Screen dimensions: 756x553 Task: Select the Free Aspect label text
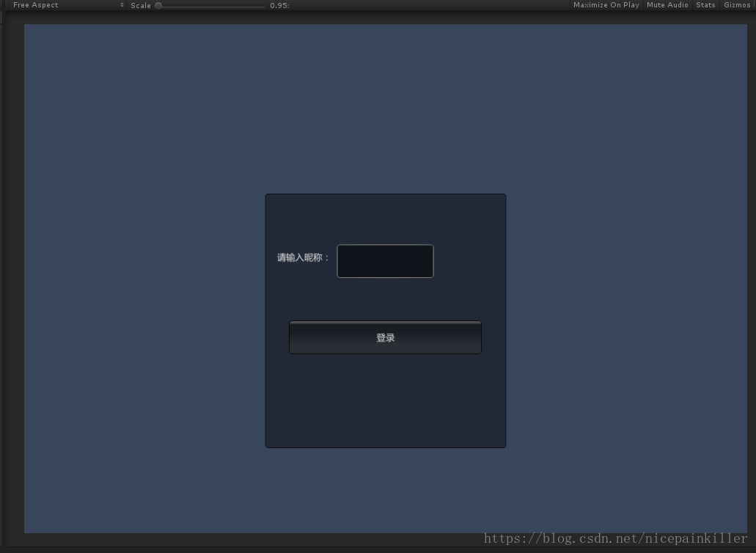[x=36, y=5]
